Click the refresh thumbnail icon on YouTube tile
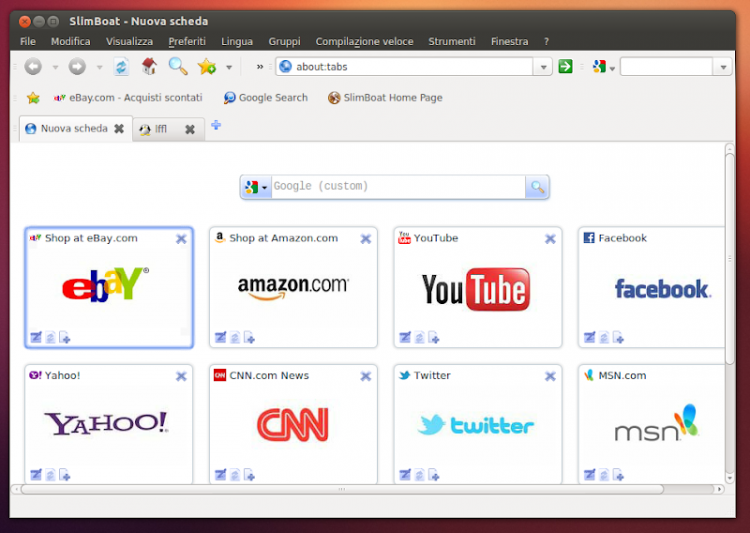This screenshot has height=533, width=750. pos(419,337)
